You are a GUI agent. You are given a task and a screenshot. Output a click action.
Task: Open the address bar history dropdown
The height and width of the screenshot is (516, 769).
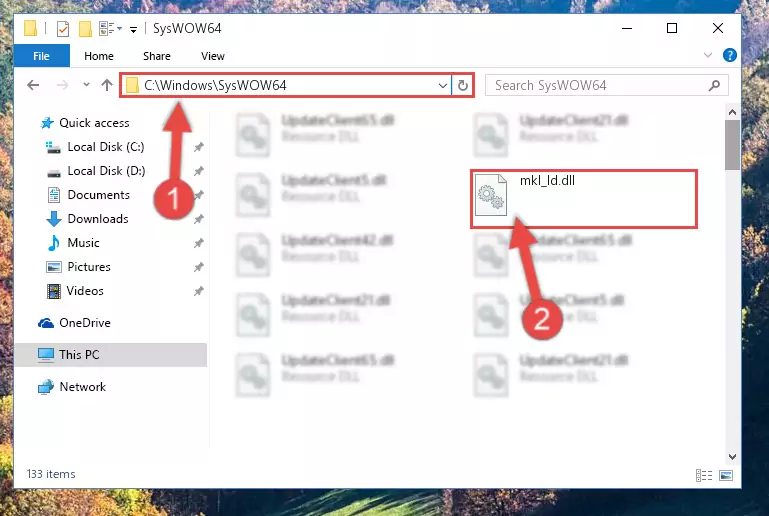click(442, 85)
